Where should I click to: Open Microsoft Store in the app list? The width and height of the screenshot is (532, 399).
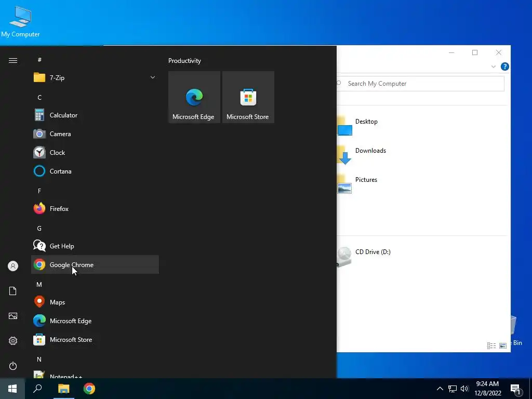pyautogui.click(x=95, y=339)
